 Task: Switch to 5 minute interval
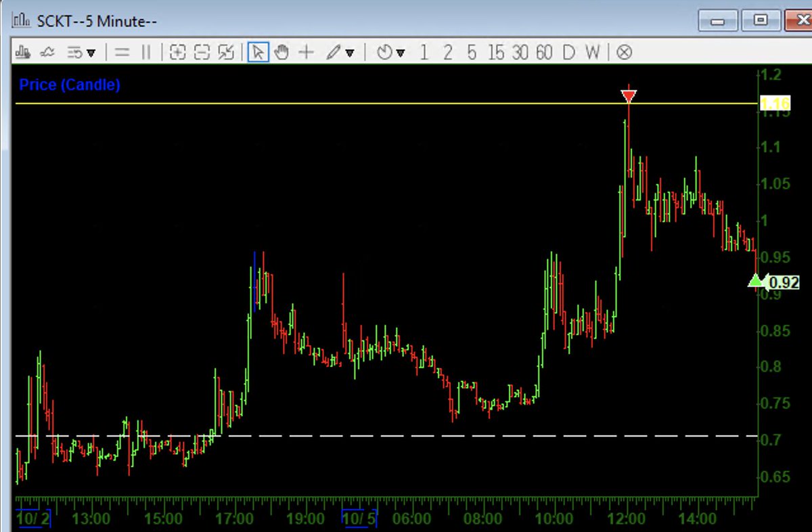pyautogui.click(x=472, y=52)
